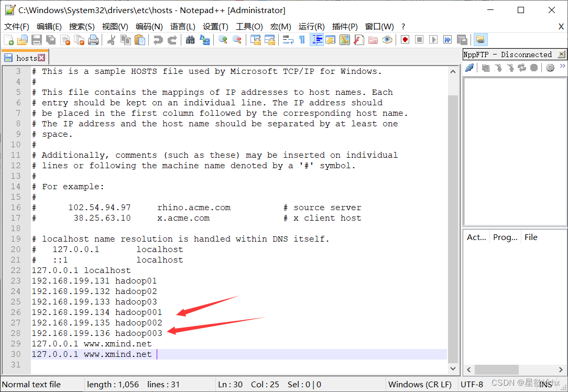Open the 视图(V) menu
The width and height of the screenshot is (568, 392).
click(115, 26)
